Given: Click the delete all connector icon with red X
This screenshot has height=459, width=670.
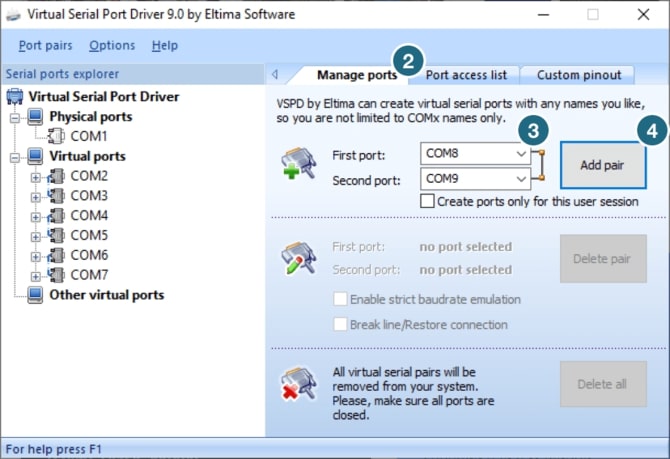Looking at the screenshot, I should tap(299, 383).
